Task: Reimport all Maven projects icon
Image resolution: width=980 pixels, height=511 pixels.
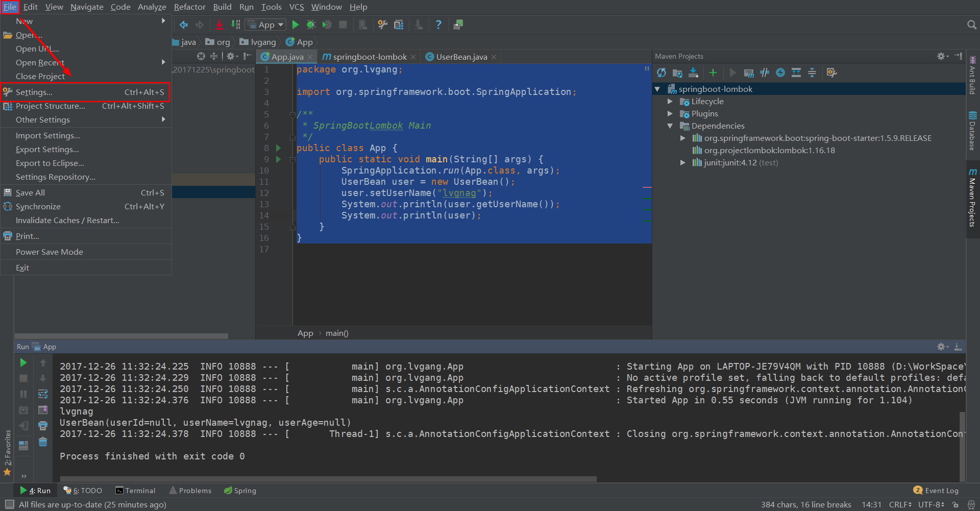Action: coord(661,72)
